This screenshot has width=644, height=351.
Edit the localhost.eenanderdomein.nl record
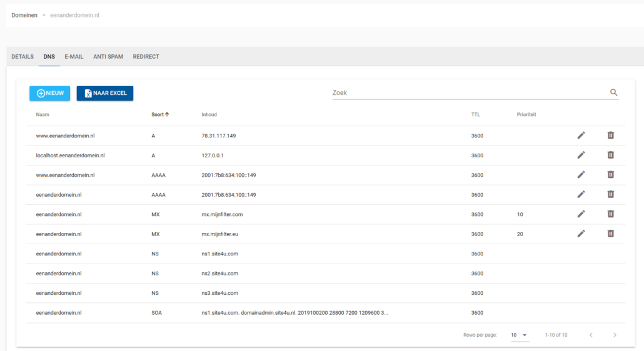(x=581, y=155)
